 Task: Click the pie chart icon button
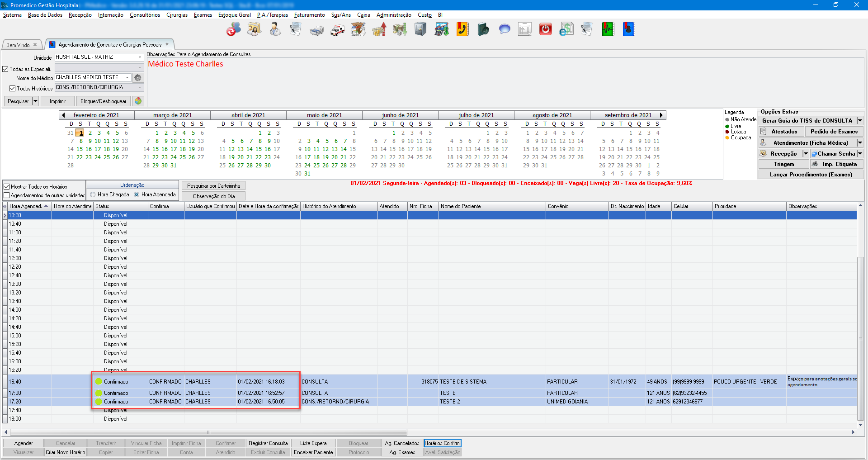pyautogui.click(x=138, y=101)
